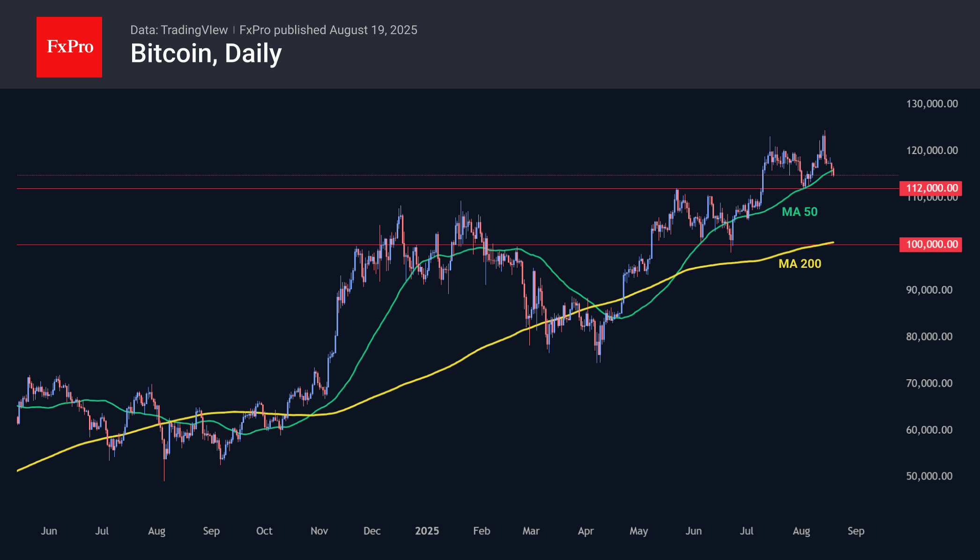Click the "Data: TradingView" source text
The width and height of the screenshot is (980, 560).
point(179,30)
